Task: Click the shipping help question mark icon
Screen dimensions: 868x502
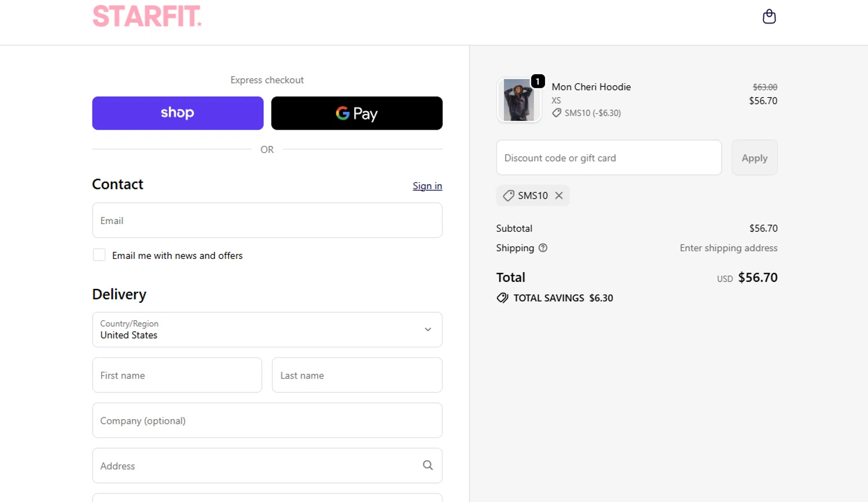Action: 543,248
